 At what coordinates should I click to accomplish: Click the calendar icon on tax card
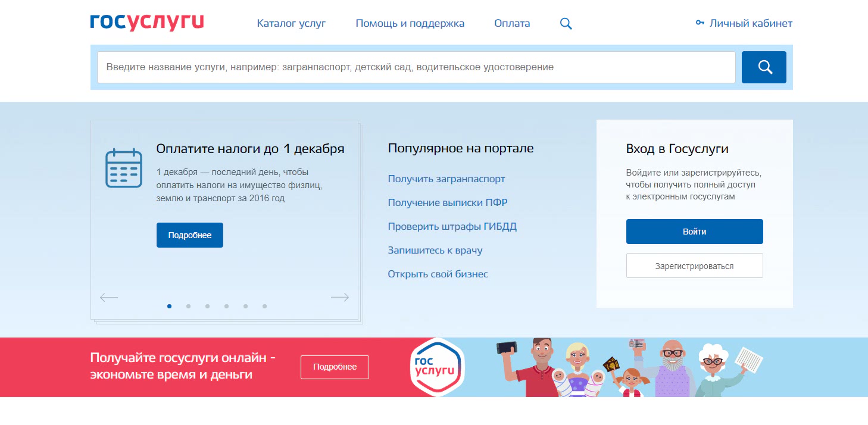(124, 168)
